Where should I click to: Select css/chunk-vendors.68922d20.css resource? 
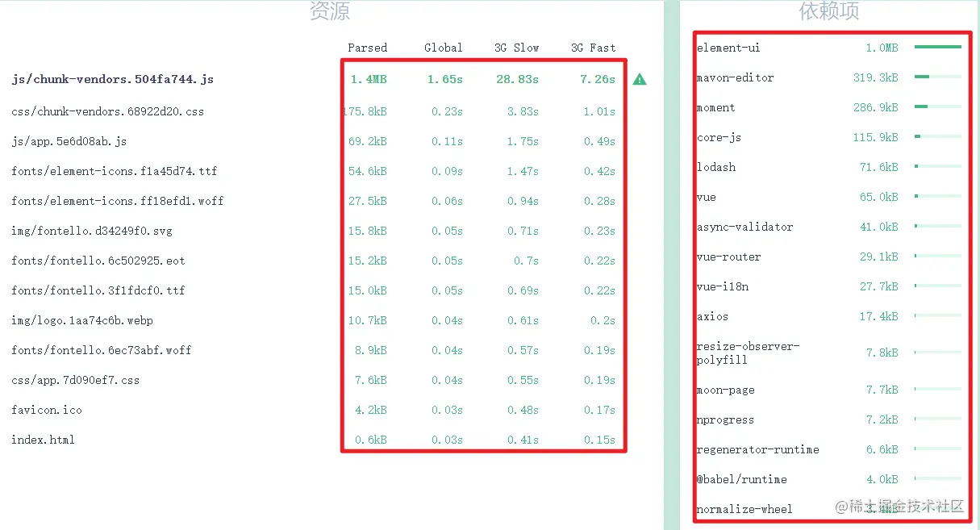107,111
